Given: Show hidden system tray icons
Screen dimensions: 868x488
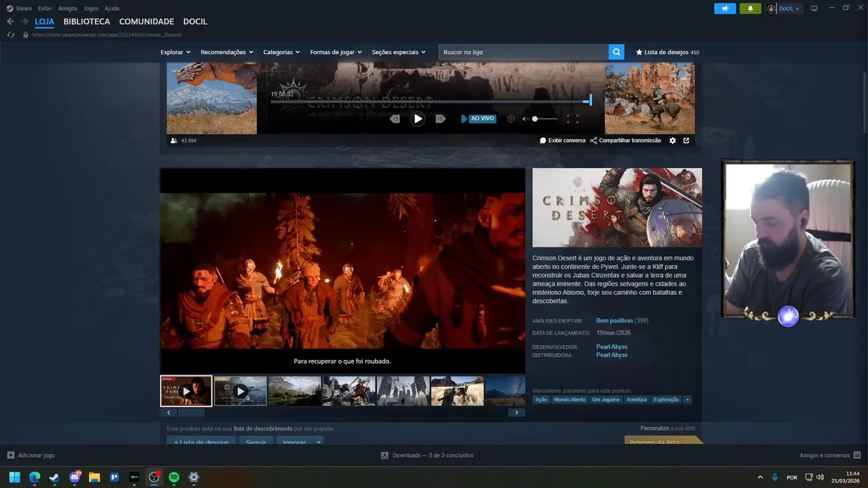Looking at the screenshot, I should click(759, 477).
